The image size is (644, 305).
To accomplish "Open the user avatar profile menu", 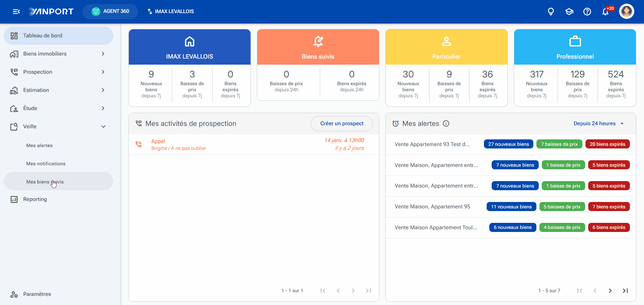I will click(x=627, y=11).
